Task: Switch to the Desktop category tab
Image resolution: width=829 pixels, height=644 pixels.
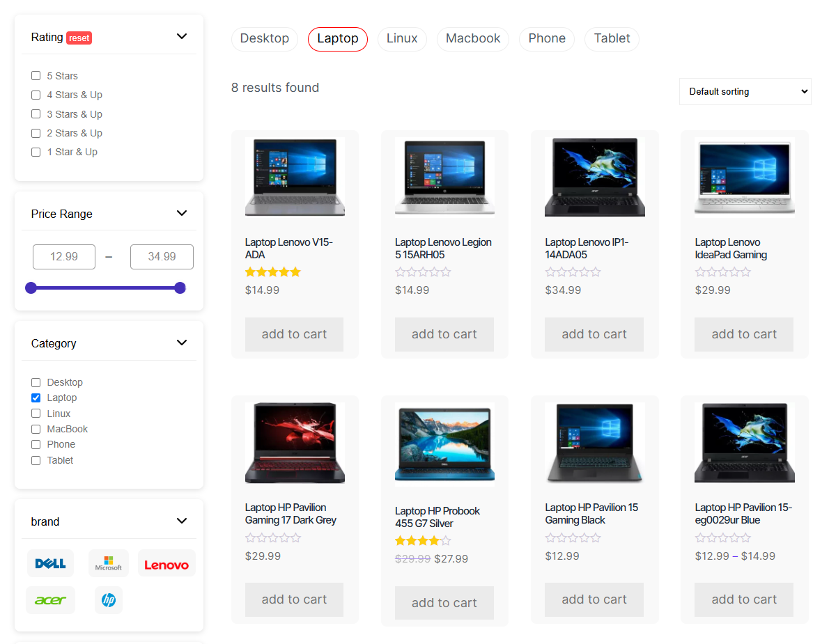Action: tap(264, 38)
